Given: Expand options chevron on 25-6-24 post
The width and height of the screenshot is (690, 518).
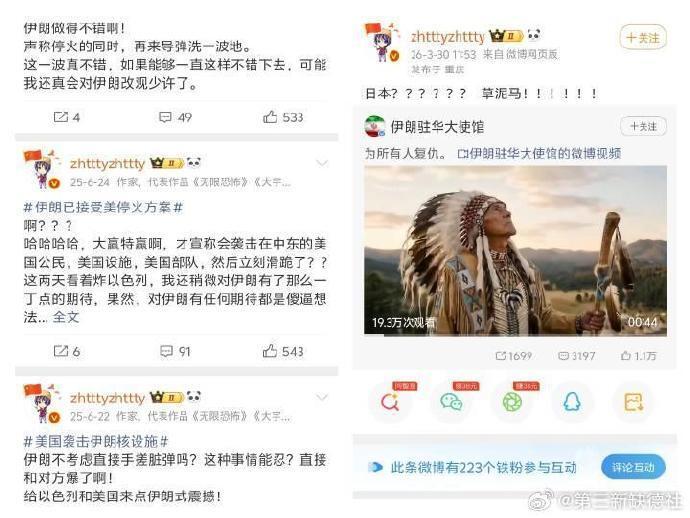Looking at the screenshot, I should [x=323, y=164].
